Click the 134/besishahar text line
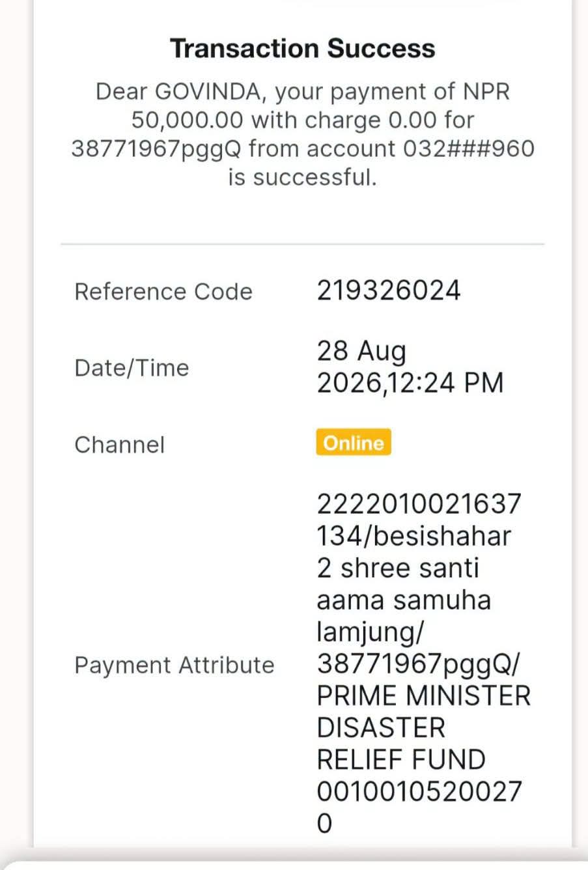The width and height of the screenshot is (588, 870). click(x=414, y=536)
